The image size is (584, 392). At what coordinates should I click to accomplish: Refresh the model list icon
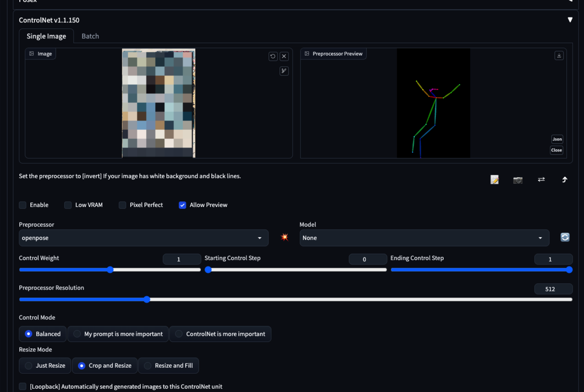pyautogui.click(x=565, y=237)
